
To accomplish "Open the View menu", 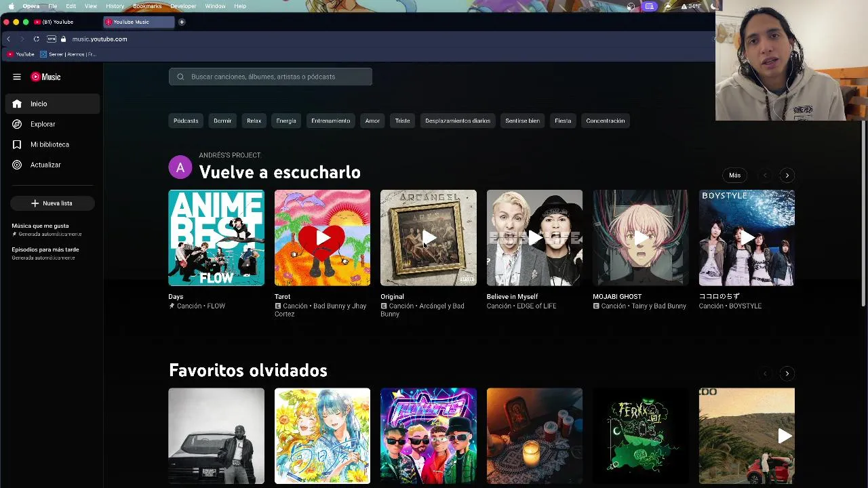I will (91, 6).
